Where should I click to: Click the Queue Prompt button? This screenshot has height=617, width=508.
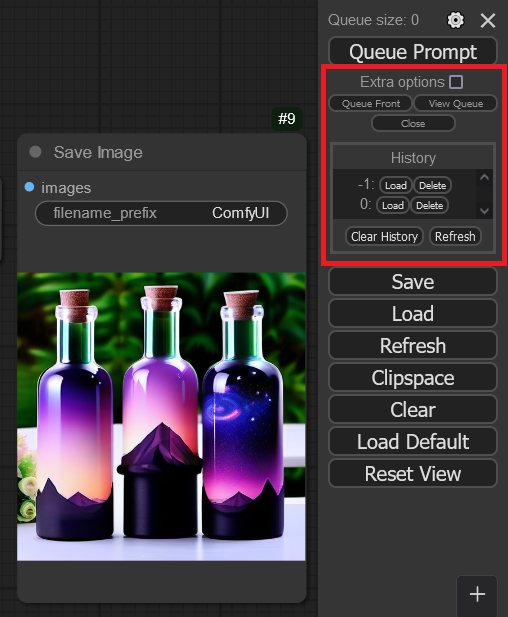point(413,51)
